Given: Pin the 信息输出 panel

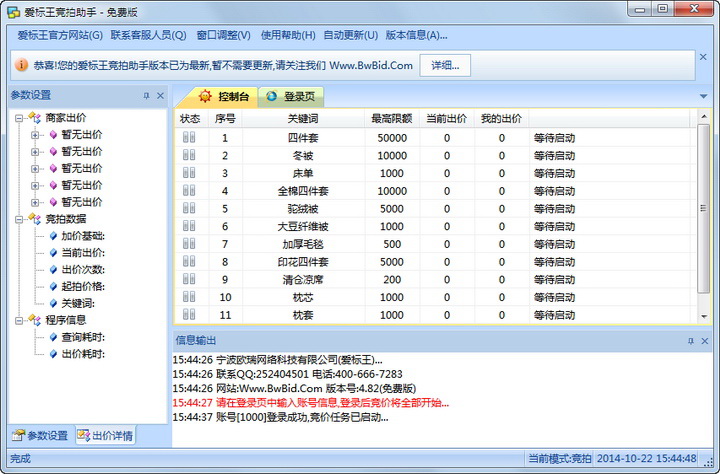Looking at the screenshot, I should [x=691, y=341].
